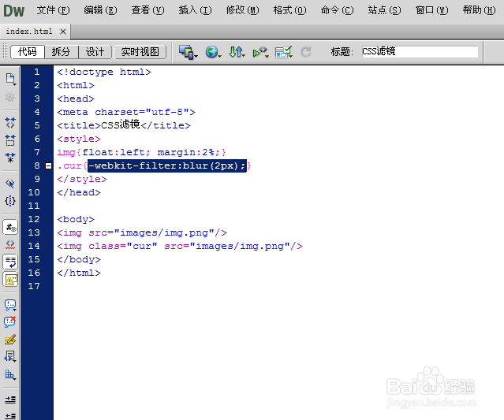Click the collapse selection icon
The height and width of the screenshot is (420, 504).
(10, 140)
